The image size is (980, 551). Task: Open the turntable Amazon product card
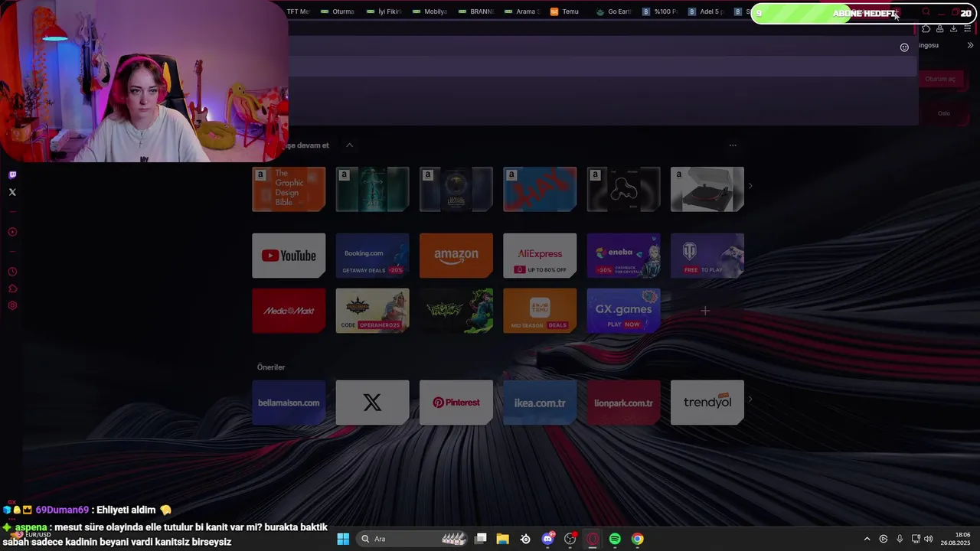click(x=707, y=189)
